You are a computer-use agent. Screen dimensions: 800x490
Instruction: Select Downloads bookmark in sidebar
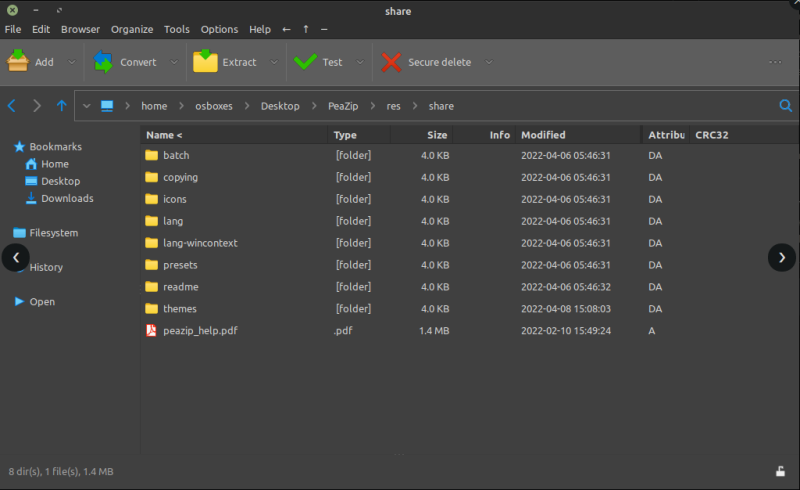click(x=67, y=198)
